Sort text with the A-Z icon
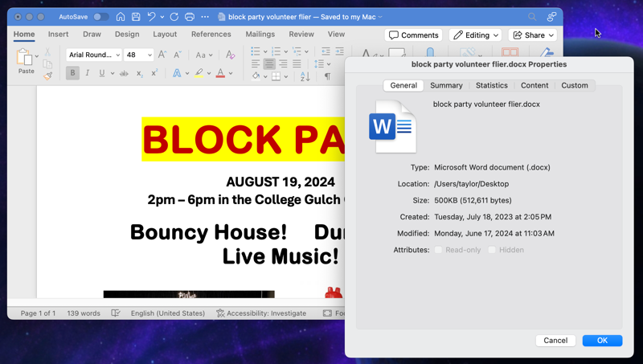This screenshot has height=364, width=643. 305,76
